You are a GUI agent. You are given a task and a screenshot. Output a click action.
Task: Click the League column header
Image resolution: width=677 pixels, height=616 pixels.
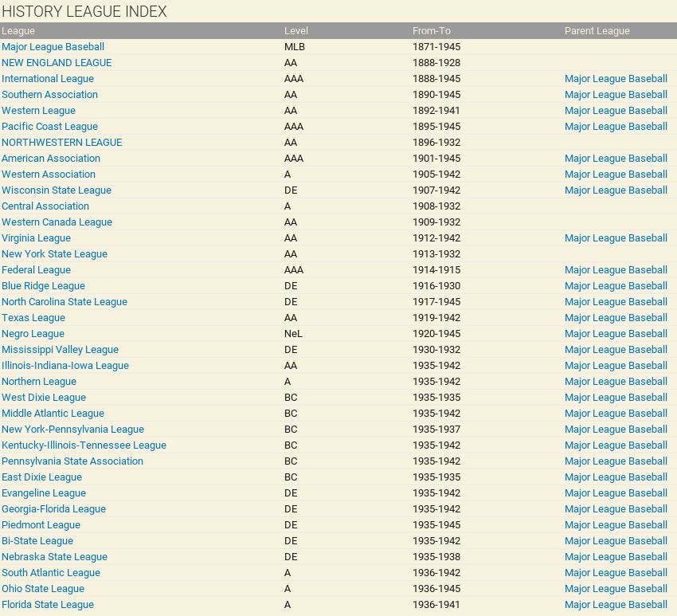(18, 31)
